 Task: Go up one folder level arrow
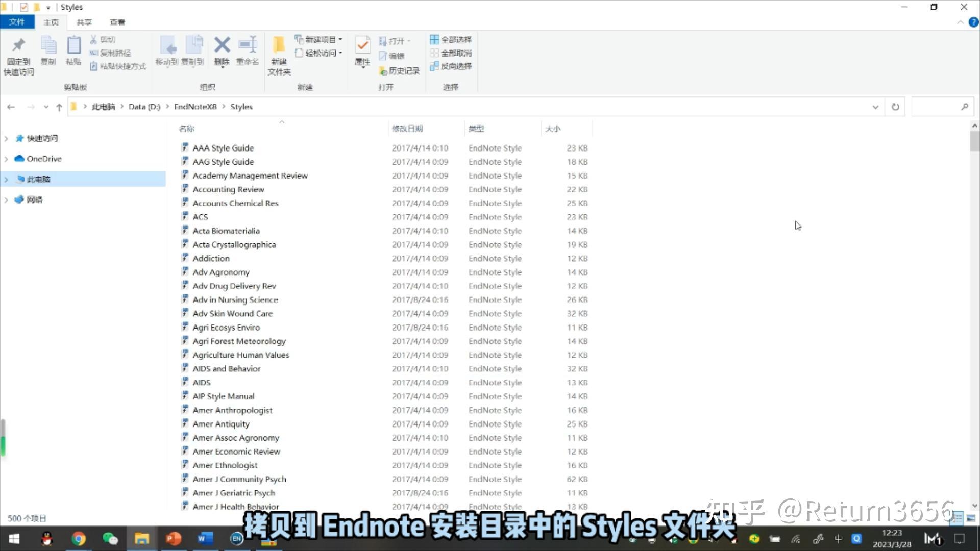pyautogui.click(x=59, y=107)
